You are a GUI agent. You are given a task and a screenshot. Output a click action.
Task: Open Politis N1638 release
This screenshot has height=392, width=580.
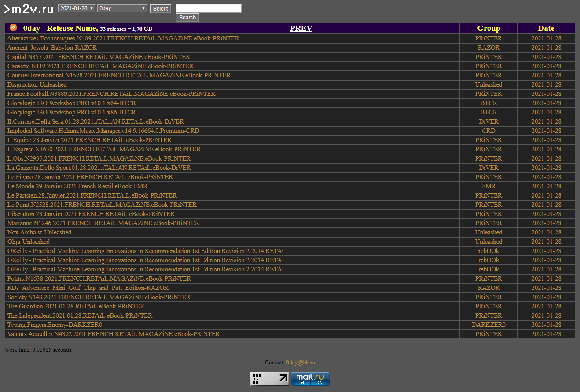click(x=99, y=278)
